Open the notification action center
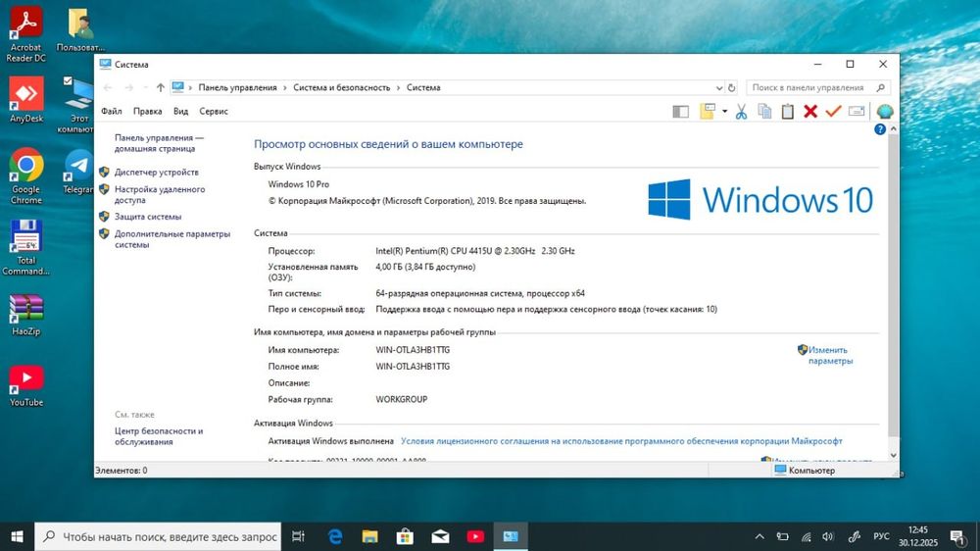The image size is (980, 551). click(956, 536)
